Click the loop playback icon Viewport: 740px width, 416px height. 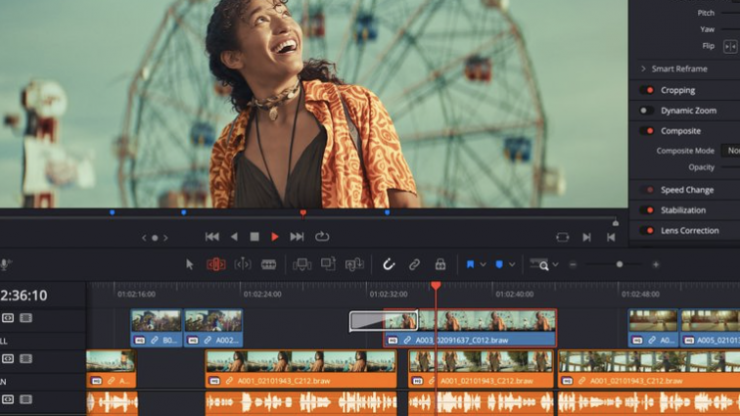click(x=322, y=237)
